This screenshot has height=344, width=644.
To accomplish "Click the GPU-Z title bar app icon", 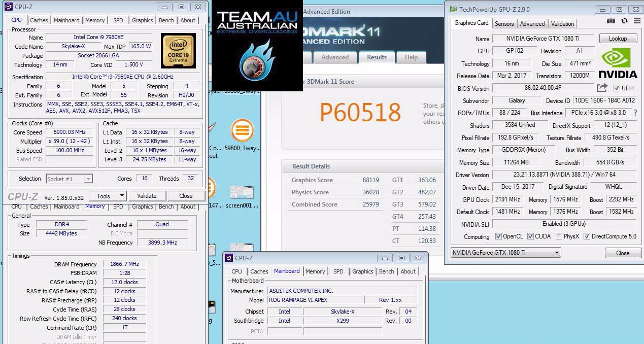I will click(x=452, y=9).
